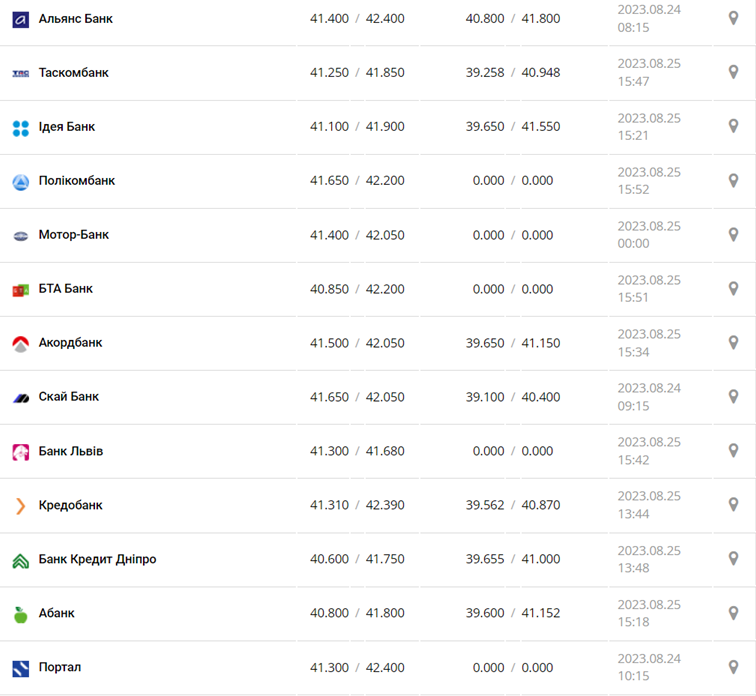Click the БТА Банк logo icon

[21, 289]
